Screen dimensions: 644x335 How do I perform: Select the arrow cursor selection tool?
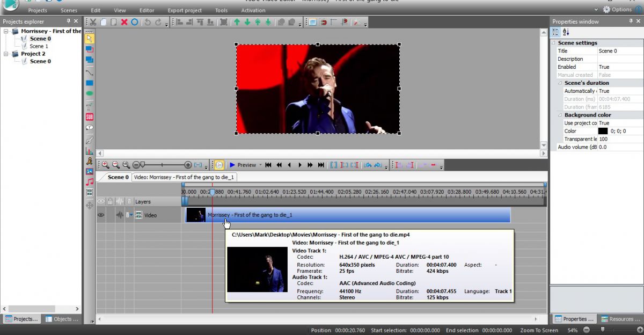pyautogui.click(x=90, y=39)
